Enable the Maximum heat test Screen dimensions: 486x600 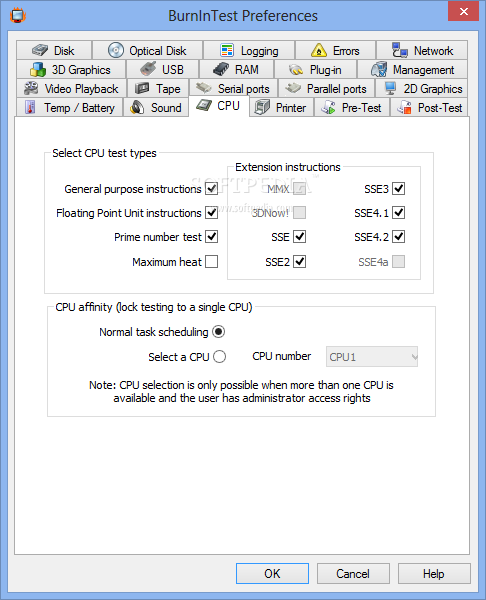(x=212, y=262)
